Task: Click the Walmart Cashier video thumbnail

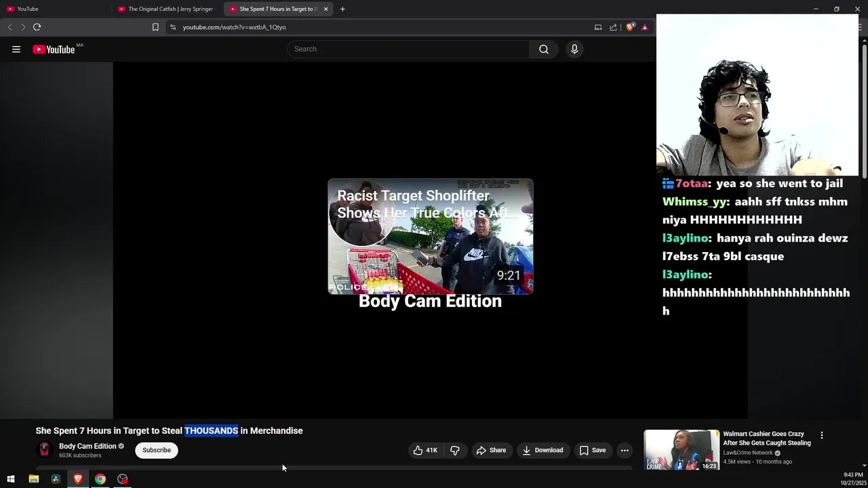Action: point(682,450)
